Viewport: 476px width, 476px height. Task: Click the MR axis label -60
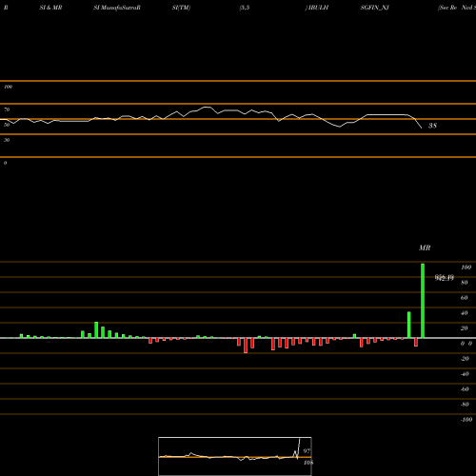[465, 389]
